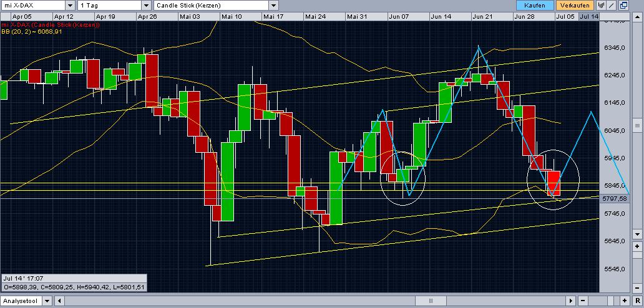Click the Jul 05 date header
Screen dimensions: 644x308
tap(565, 16)
